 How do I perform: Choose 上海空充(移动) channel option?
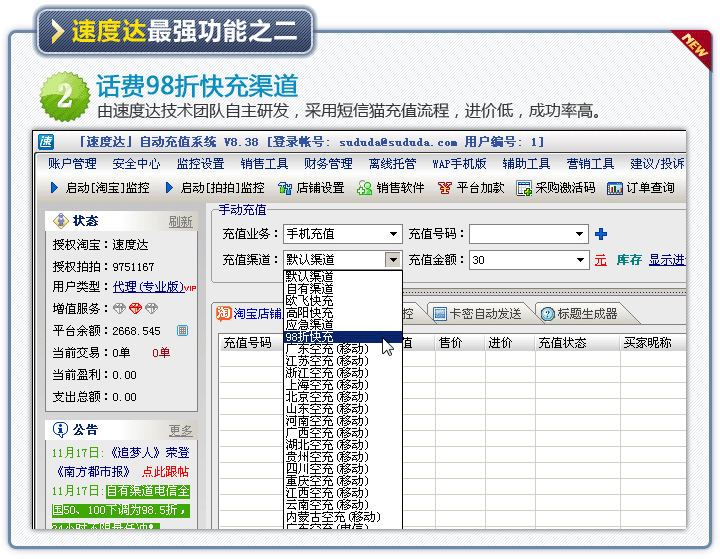tap(343, 384)
